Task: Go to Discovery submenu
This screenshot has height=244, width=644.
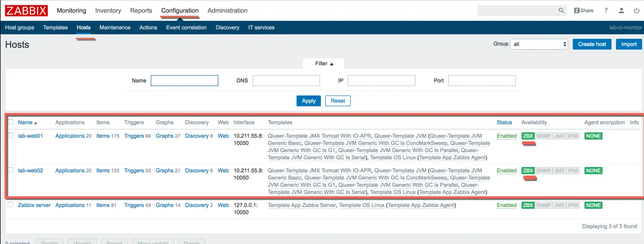Action: [227, 27]
